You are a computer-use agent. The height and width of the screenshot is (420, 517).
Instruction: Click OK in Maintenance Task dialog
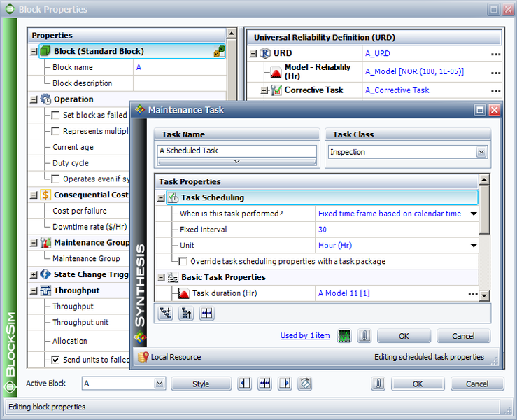[404, 336]
